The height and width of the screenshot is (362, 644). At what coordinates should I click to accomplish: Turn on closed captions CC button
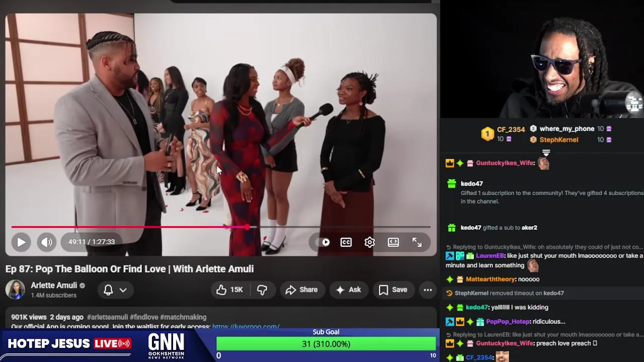coord(346,242)
